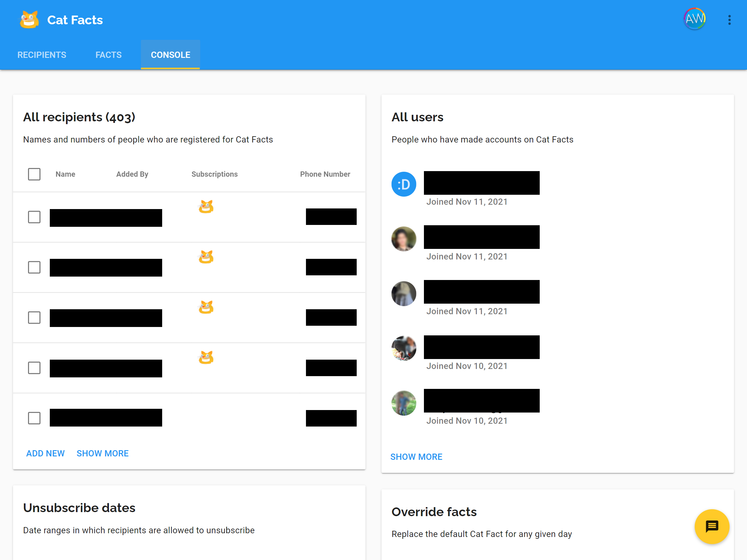Screen dimensions: 747x560
Task: Open the AW account avatar
Action: click(694, 19)
